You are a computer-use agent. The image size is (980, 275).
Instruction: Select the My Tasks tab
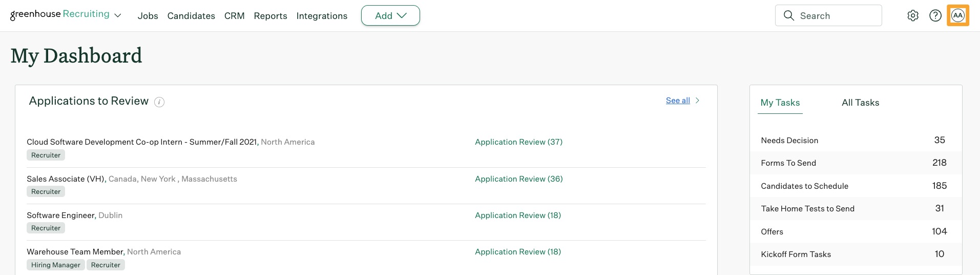coord(780,103)
